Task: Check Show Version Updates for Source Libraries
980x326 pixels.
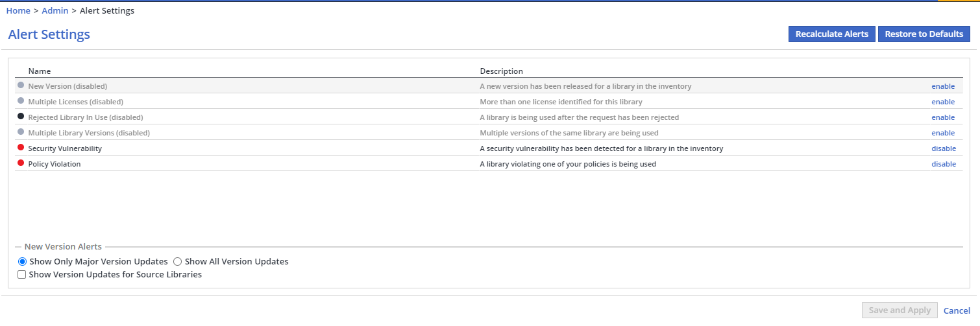Action: tap(22, 275)
